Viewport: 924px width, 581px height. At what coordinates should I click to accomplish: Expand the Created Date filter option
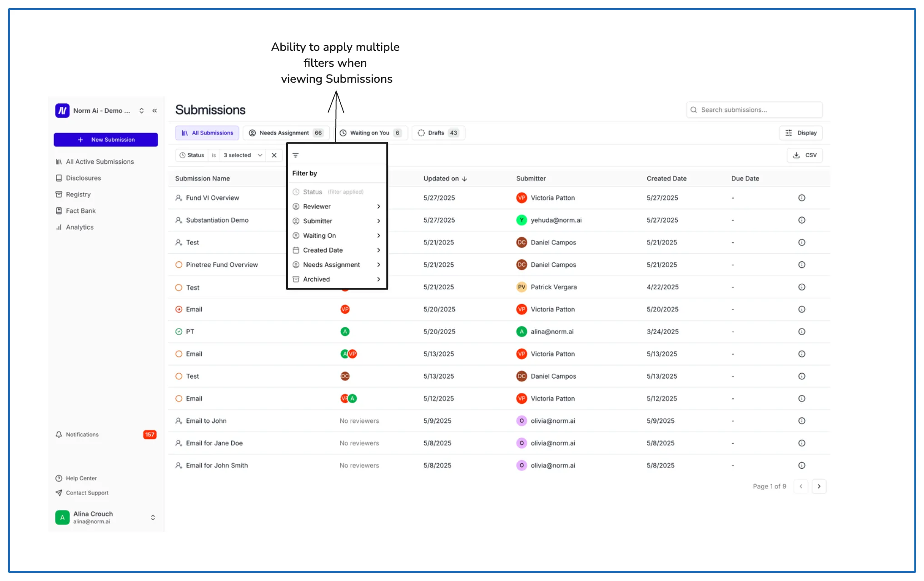click(337, 250)
